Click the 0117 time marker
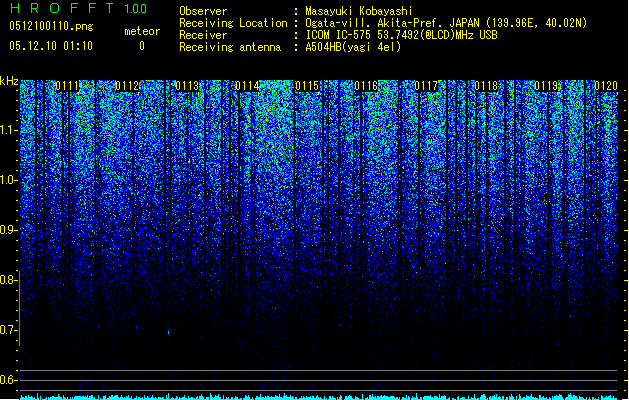 426,86
